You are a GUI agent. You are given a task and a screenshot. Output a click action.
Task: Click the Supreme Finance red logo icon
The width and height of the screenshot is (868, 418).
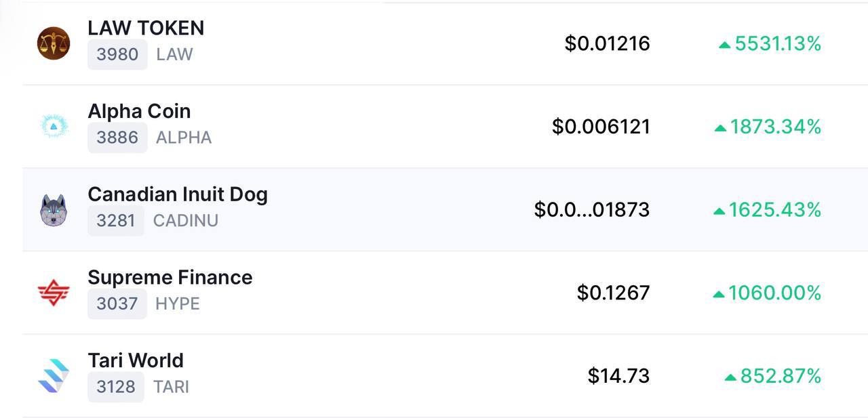[x=54, y=293]
